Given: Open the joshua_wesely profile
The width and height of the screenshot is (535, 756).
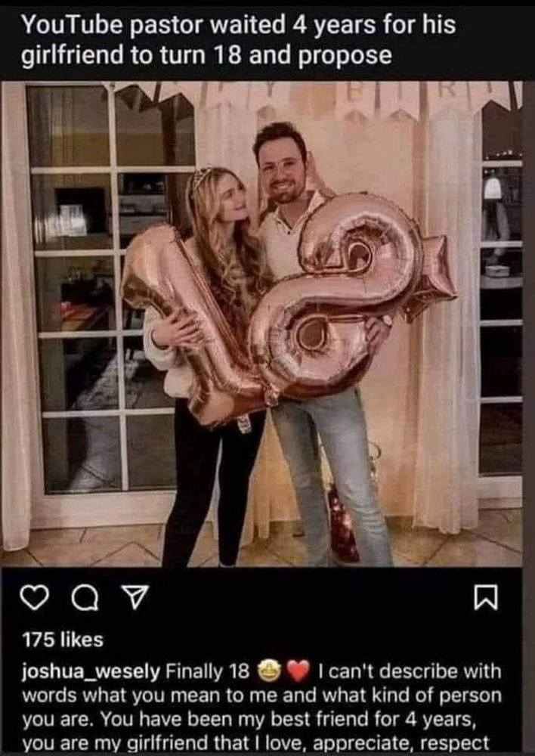Looking at the screenshot, I should tap(91, 671).
